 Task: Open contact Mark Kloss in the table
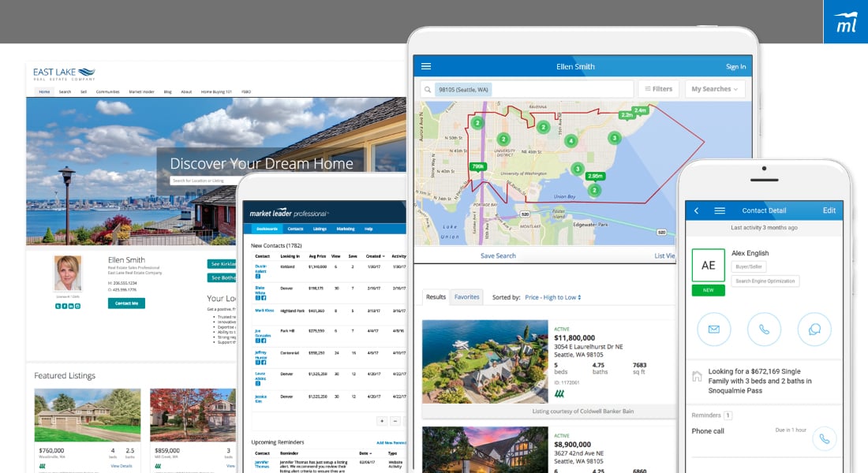pos(264,311)
